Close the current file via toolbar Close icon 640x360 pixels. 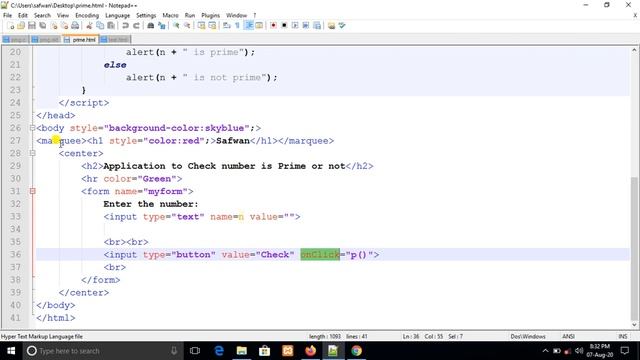(x=53, y=26)
